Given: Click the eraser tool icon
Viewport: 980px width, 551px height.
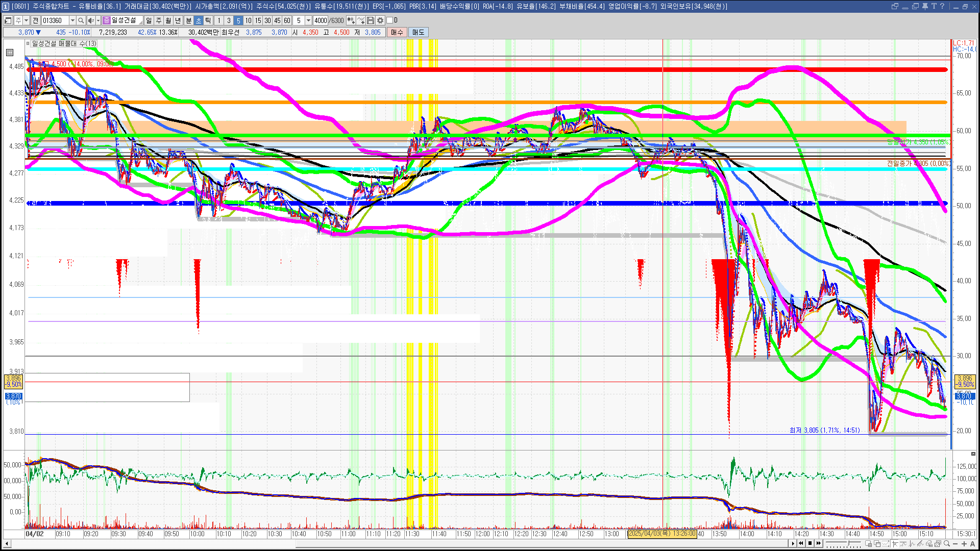Looking at the screenshot, I should coord(929,544).
